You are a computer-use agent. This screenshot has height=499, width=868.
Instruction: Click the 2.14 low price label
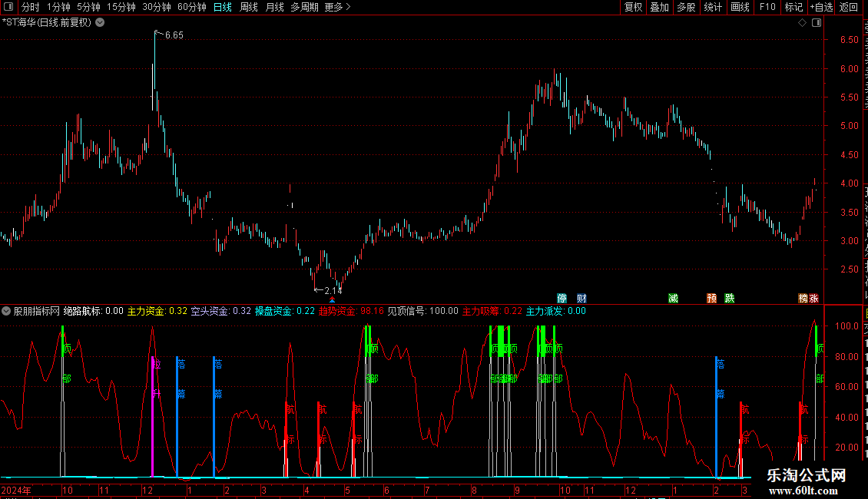tap(333, 290)
